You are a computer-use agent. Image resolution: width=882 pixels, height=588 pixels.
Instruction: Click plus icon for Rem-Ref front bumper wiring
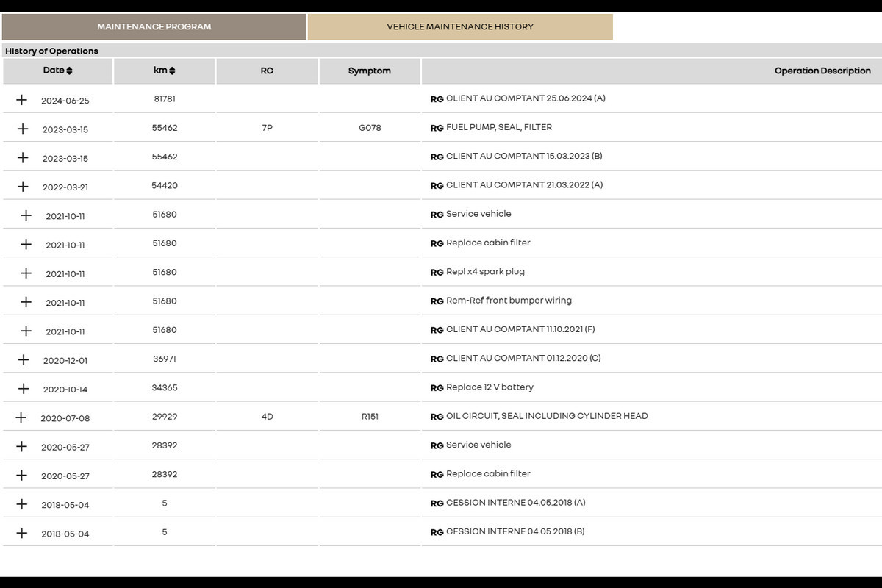click(x=26, y=302)
